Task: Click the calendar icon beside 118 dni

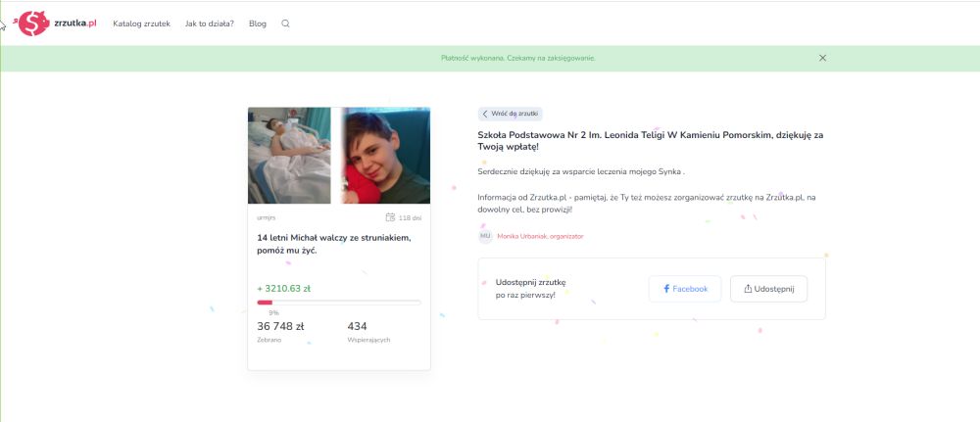Action: pos(391,217)
